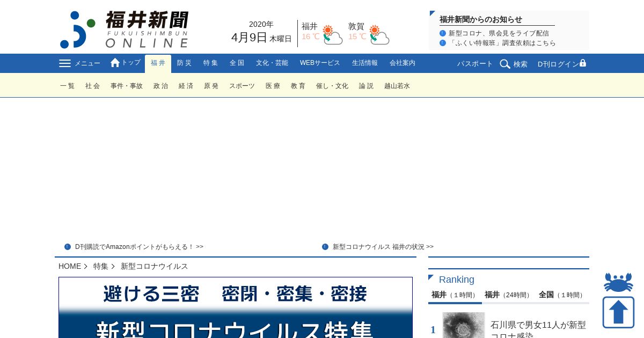Open the 社会 sub-navigation item

pyautogui.click(x=93, y=86)
